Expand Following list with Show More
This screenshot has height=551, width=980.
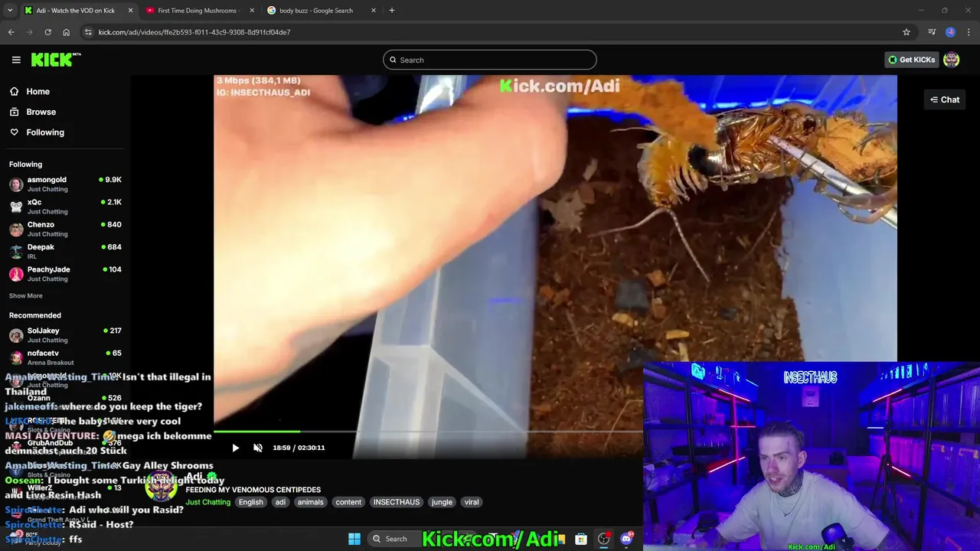pos(26,295)
